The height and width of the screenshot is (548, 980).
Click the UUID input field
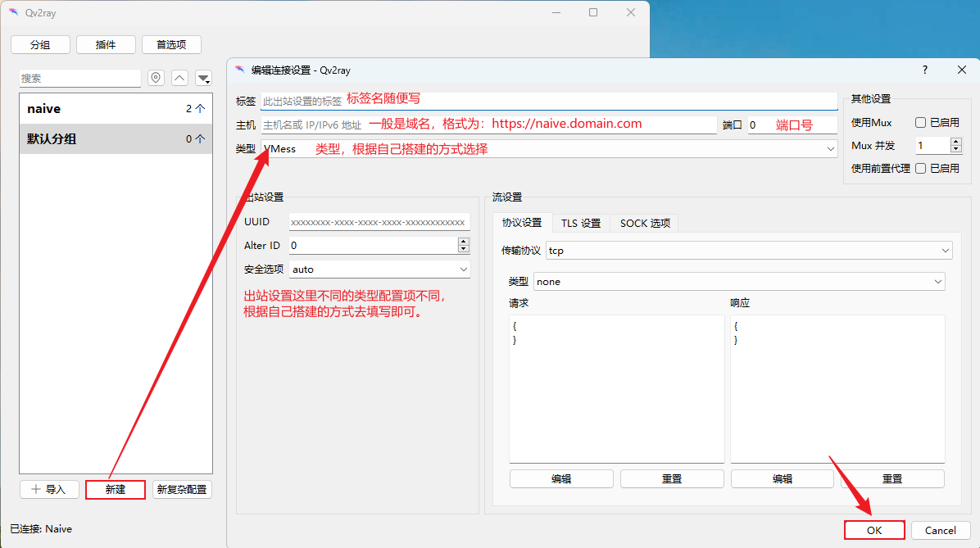[379, 222]
